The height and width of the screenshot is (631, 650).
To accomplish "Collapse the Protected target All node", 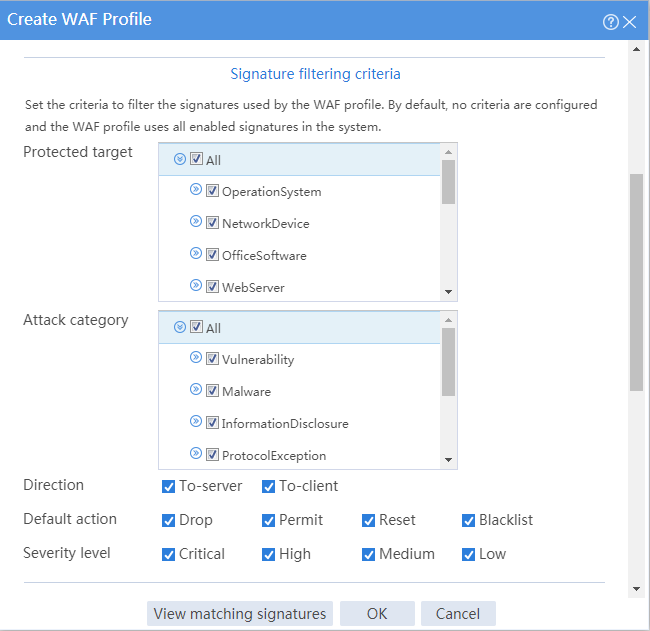I will tap(179, 159).
